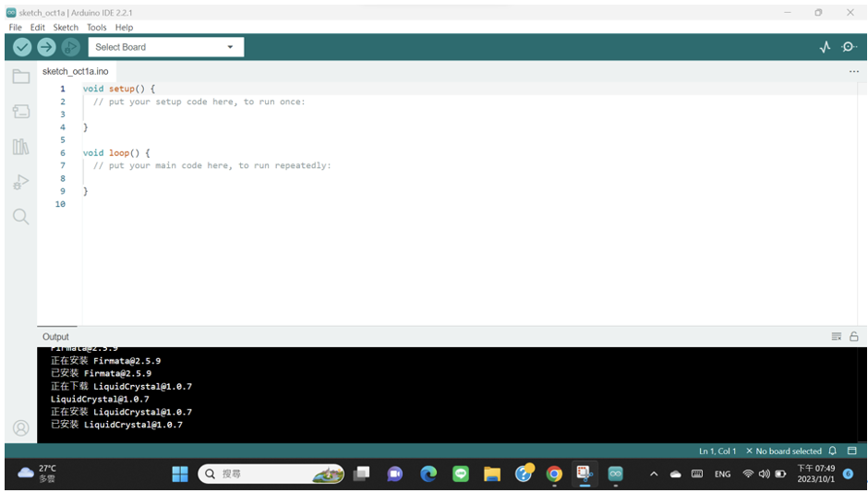This screenshot has width=868, height=493.
Task: Start debugging with the toolbar debug button
Action: pos(70,47)
